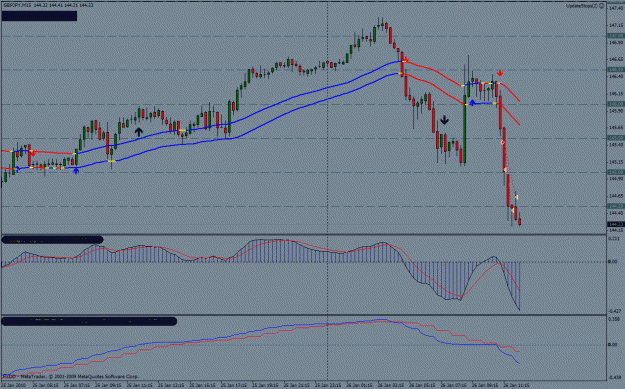Click the 0.211 oscillator scale value

pyautogui.click(x=614, y=238)
